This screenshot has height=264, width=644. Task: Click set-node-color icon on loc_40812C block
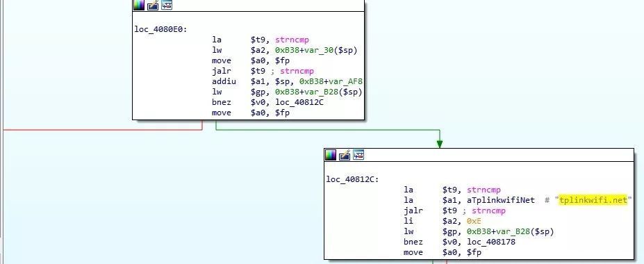(331, 155)
